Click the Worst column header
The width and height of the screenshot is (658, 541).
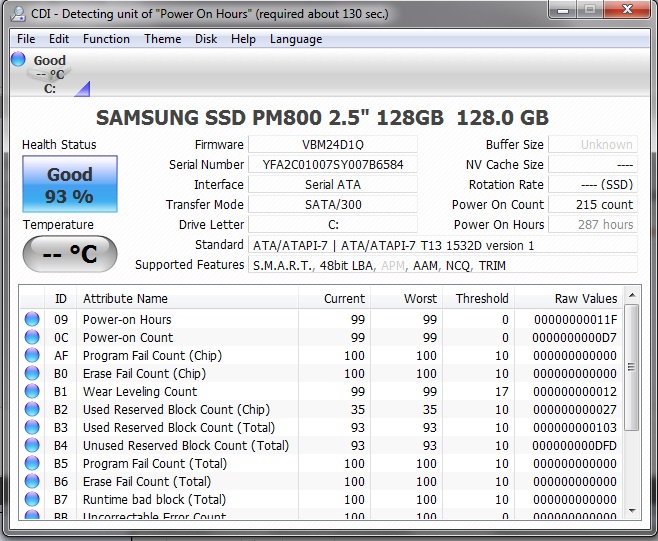407,298
